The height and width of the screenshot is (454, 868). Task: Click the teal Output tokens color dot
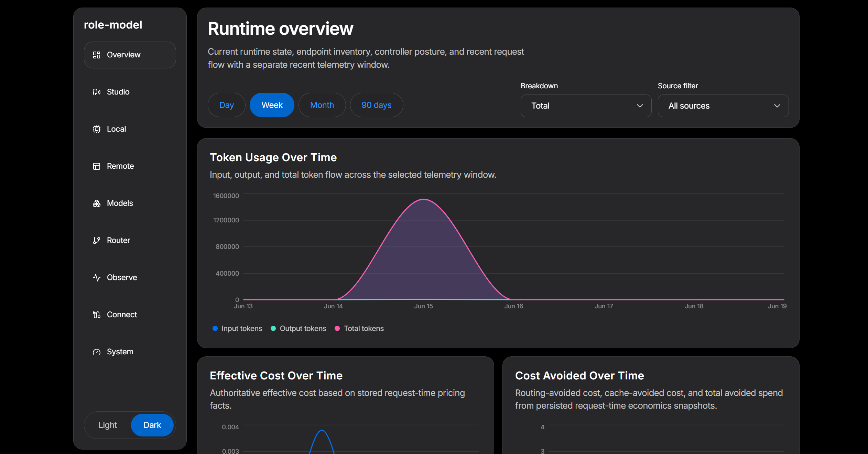pyautogui.click(x=273, y=329)
